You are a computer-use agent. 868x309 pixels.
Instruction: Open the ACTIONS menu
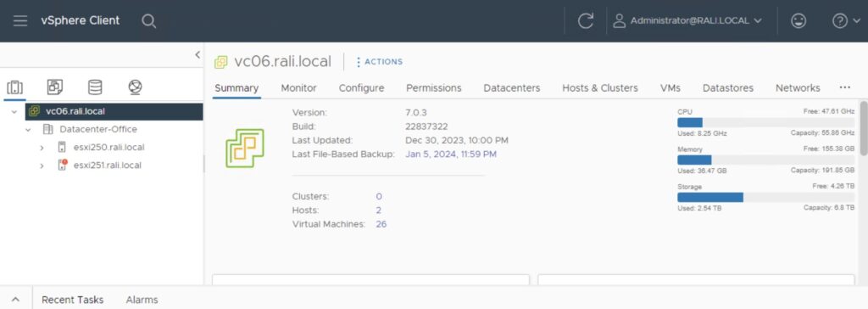[379, 62]
